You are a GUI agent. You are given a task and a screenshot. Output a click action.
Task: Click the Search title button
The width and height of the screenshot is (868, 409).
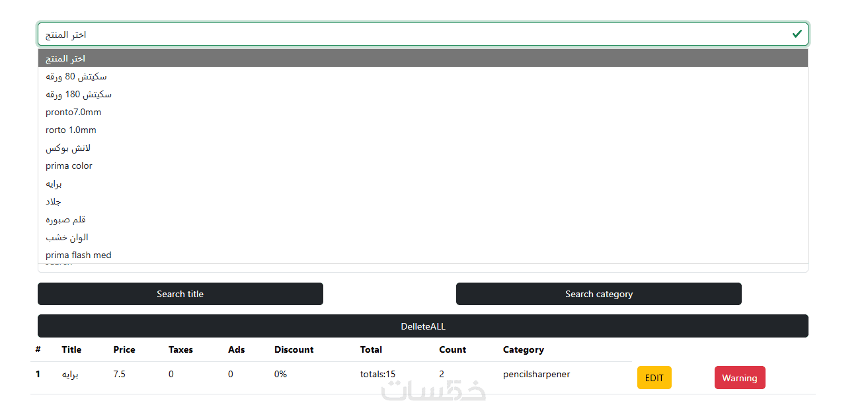pyautogui.click(x=180, y=294)
